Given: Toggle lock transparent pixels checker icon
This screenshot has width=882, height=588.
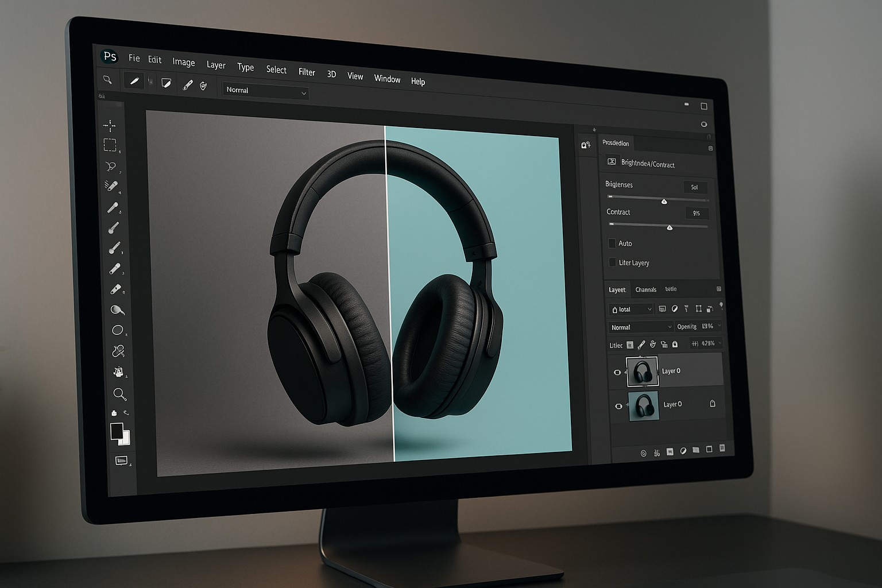Looking at the screenshot, I should 630,345.
